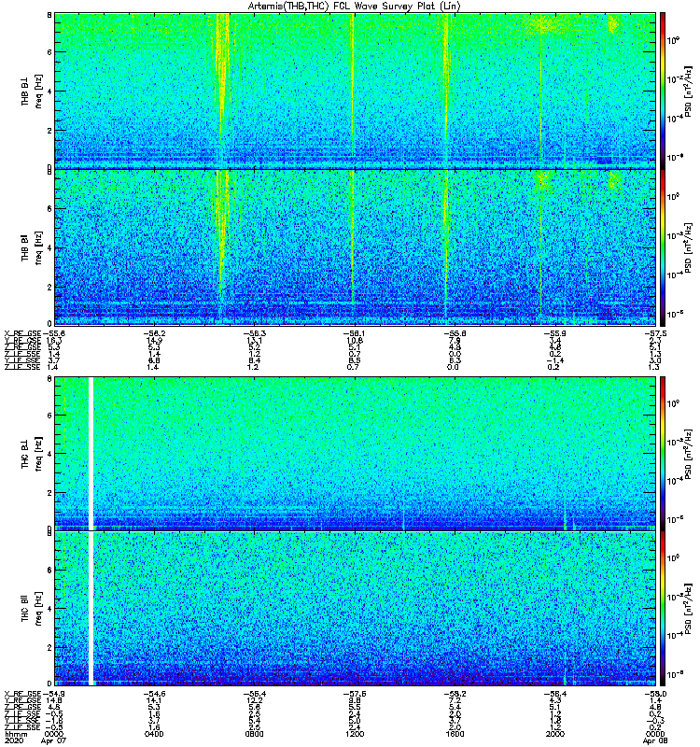
Task: Click the X_RE_GSE row label below the THB panels
Action: [22, 333]
